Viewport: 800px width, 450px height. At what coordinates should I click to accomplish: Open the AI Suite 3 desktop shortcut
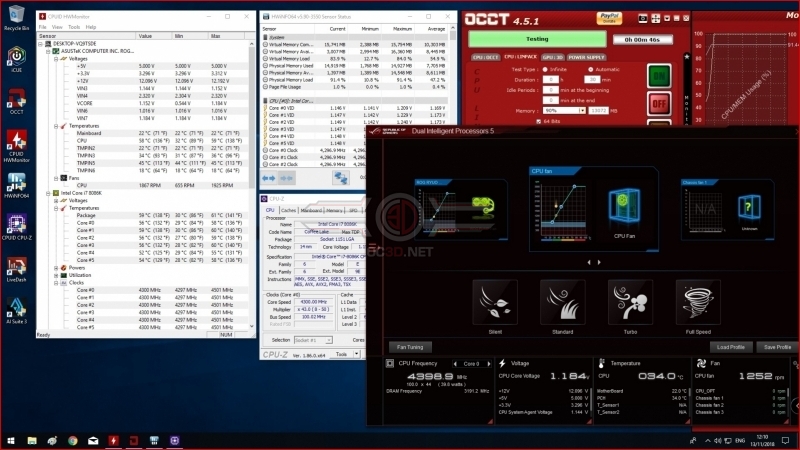coord(16,311)
